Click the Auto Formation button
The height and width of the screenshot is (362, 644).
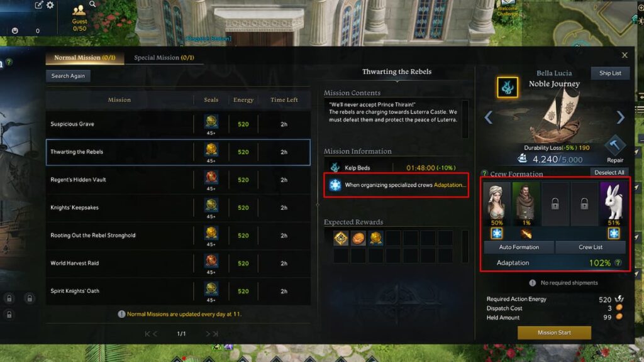tap(519, 247)
